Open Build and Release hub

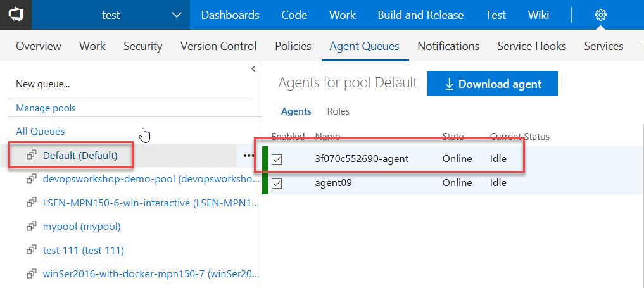tap(420, 15)
